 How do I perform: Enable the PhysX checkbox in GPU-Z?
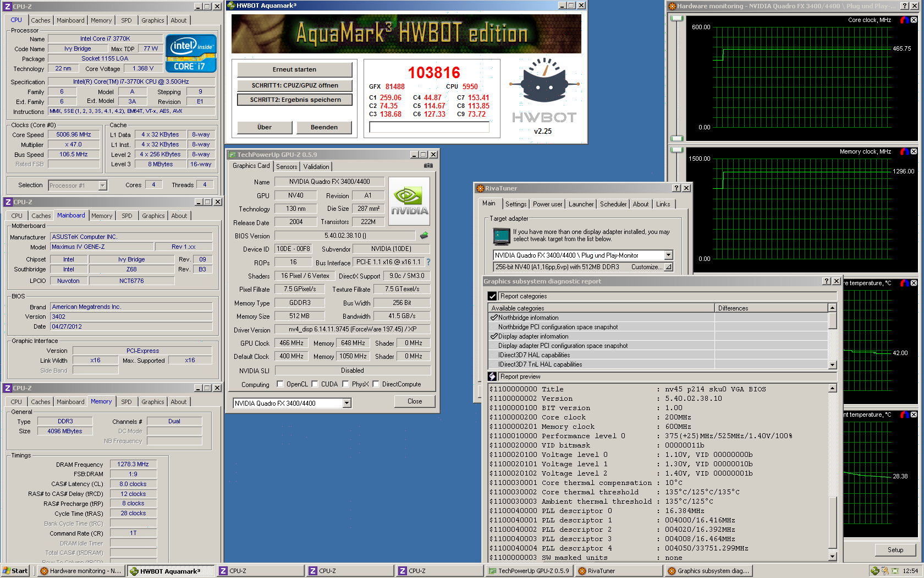345,384
